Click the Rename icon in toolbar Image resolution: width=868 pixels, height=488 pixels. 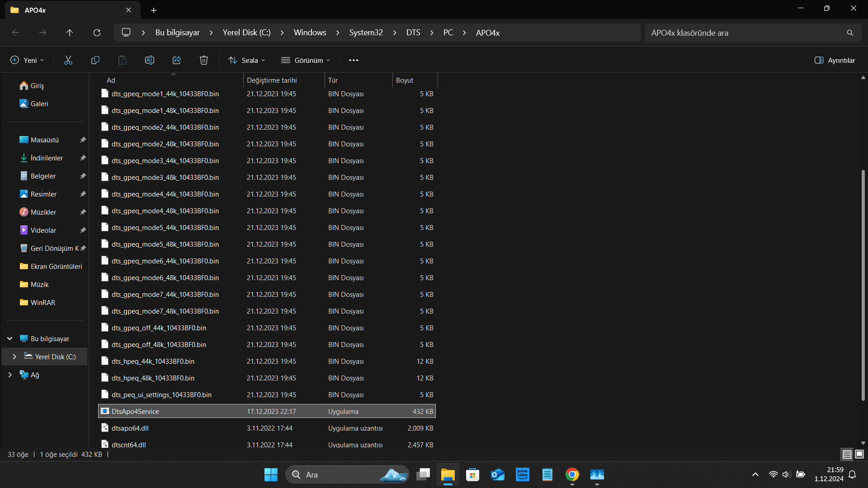150,60
